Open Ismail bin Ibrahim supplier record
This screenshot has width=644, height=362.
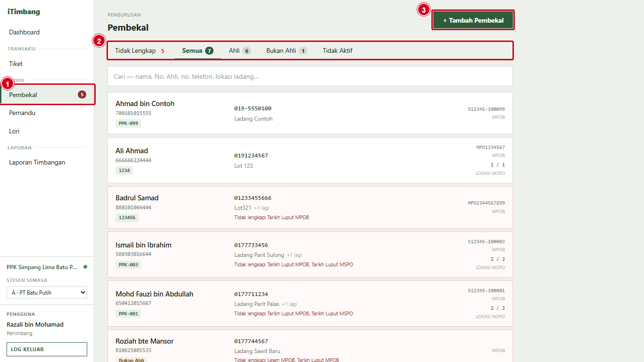coord(310,255)
